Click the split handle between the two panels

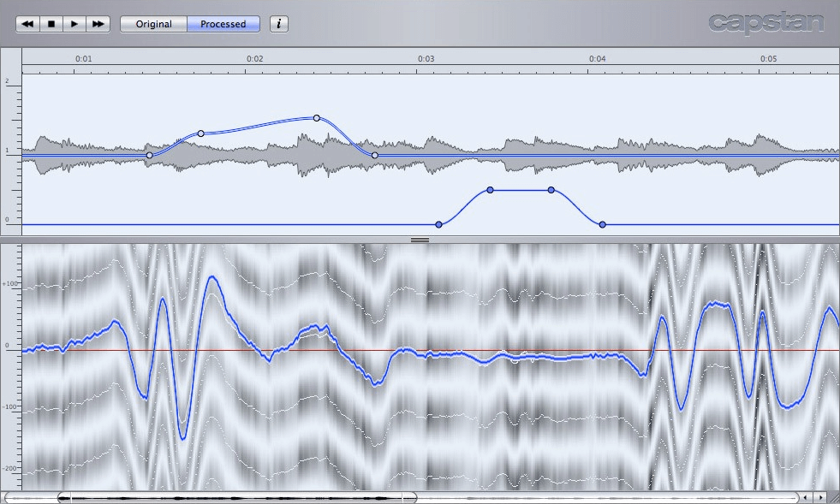pyautogui.click(x=420, y=240)
